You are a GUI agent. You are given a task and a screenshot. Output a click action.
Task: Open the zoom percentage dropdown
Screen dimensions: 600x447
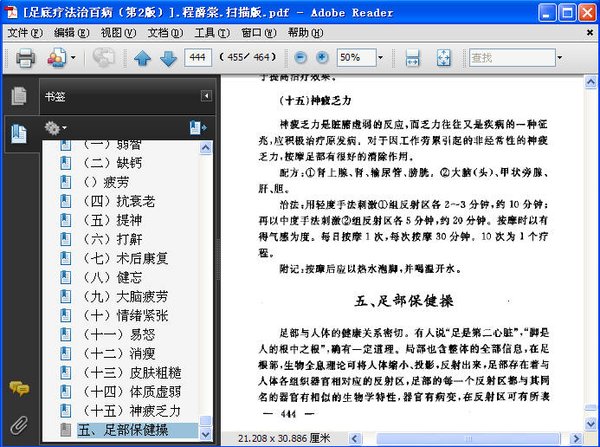[x=380, y=58]
